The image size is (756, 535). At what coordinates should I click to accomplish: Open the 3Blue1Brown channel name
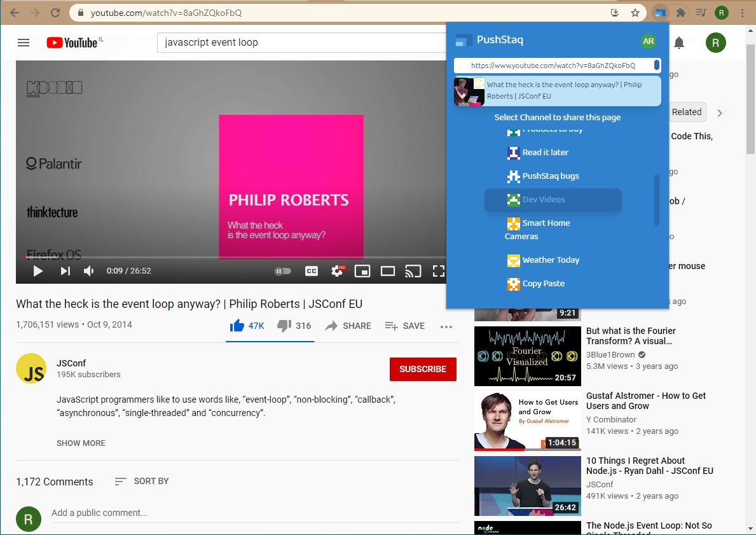pyautogui.click(x=610, y=354)
